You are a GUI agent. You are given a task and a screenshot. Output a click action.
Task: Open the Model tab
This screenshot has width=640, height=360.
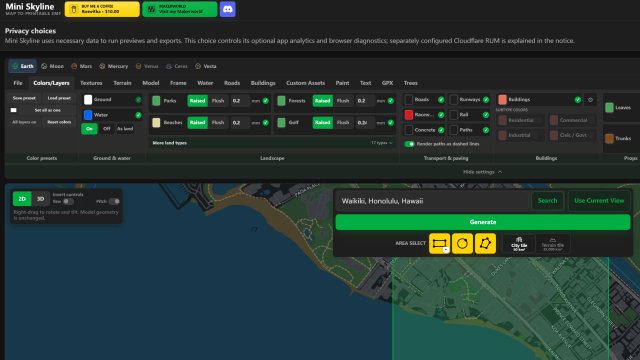pos(151,83)
